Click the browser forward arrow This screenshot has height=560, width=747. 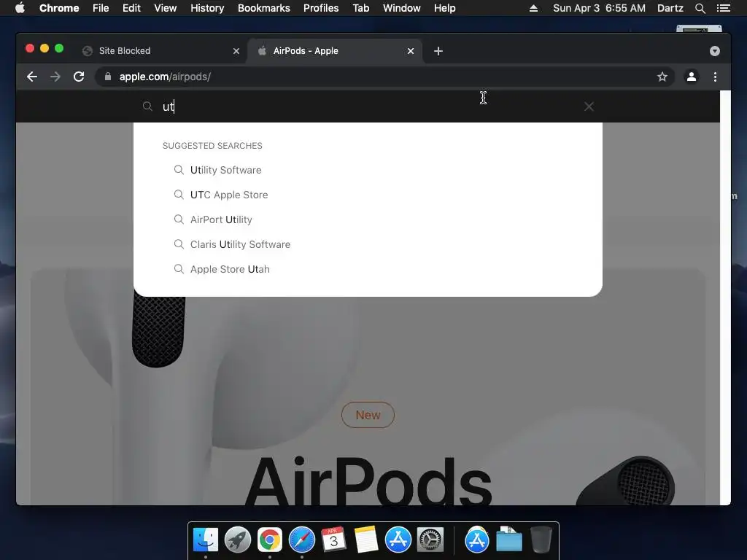coord(55,77)
